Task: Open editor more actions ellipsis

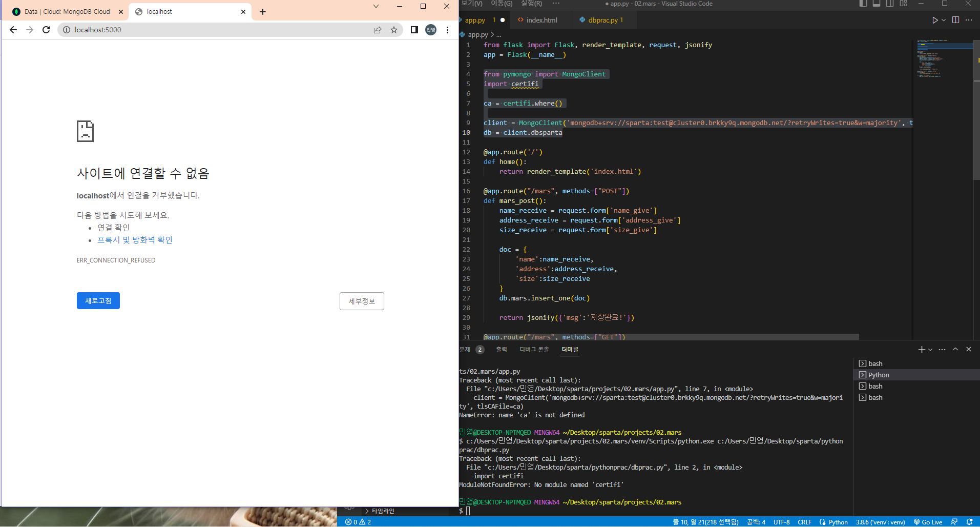Action: click(x=969, y=20)
